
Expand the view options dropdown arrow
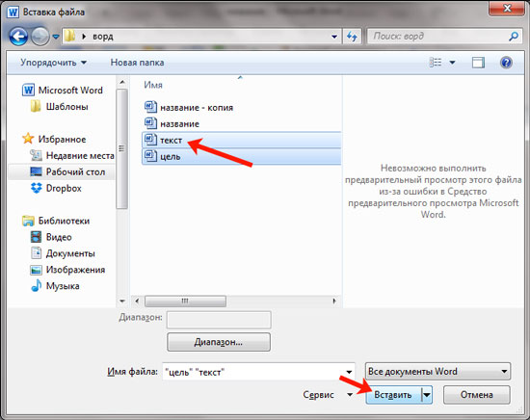[452, 63]
